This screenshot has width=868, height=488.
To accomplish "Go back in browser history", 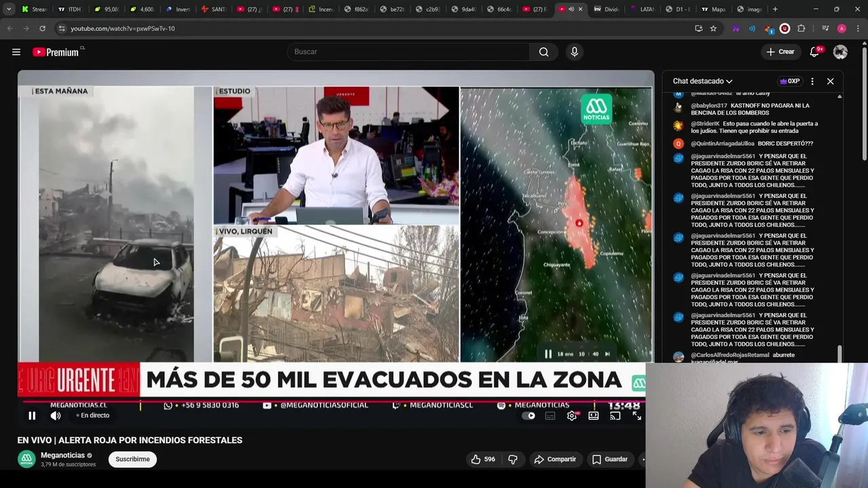I will point(9,28).
